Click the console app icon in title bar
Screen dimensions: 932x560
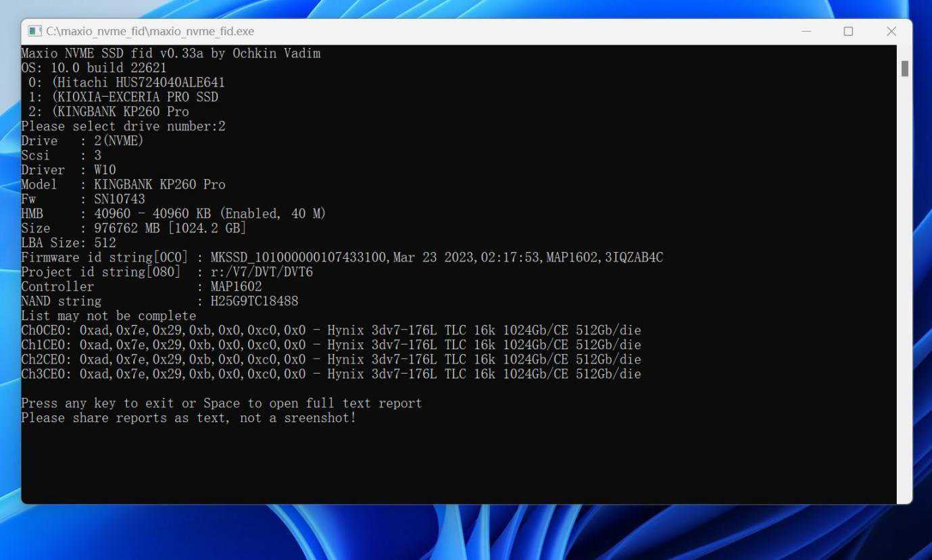[x=34, y=31]
